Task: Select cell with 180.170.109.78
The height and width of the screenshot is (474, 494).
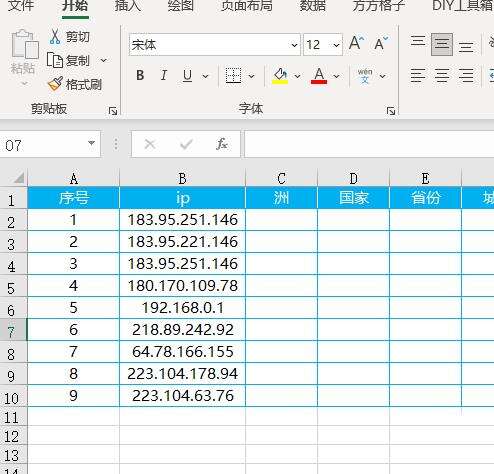Action: pos(182,286)
